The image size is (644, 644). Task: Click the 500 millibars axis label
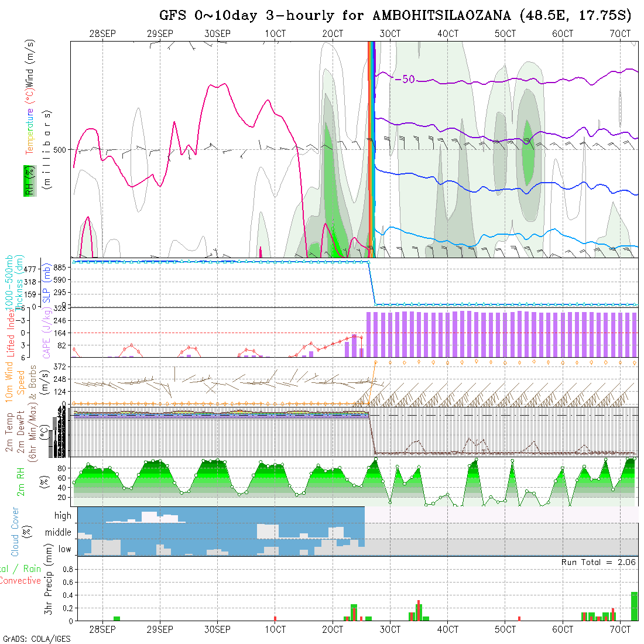(x=60, y=149)
